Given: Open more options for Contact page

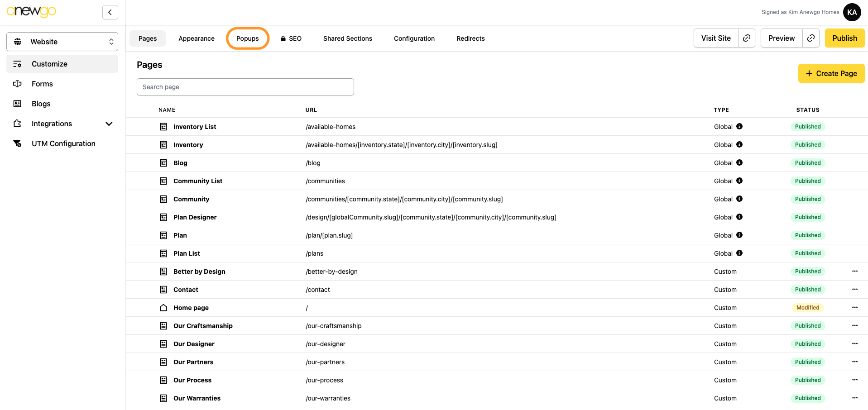Looking at the screenshot, I should point(854,290).
